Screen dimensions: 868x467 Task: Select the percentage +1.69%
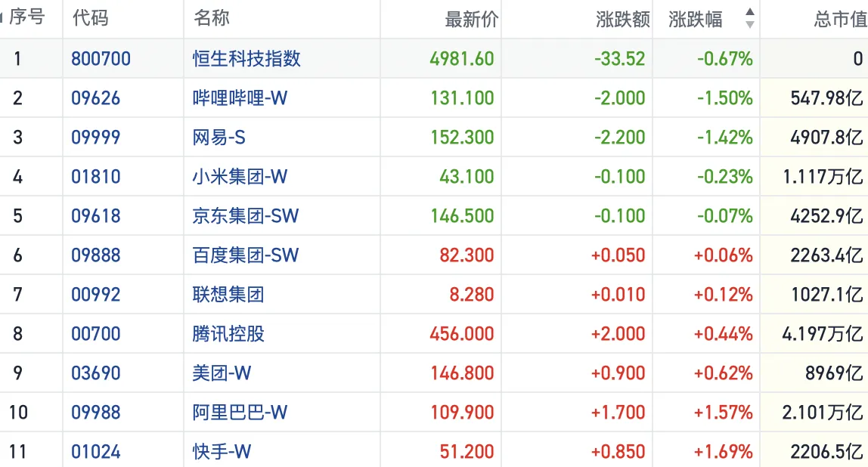point(724,451)
